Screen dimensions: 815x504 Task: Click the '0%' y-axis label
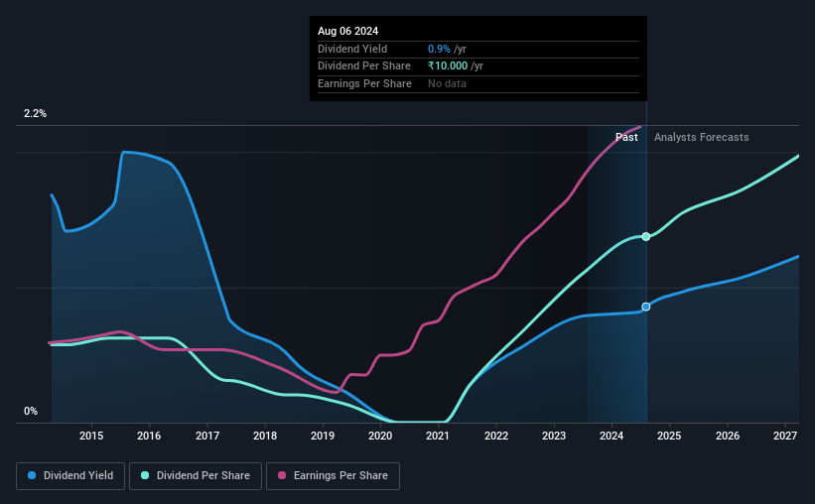tap(31, 411)
